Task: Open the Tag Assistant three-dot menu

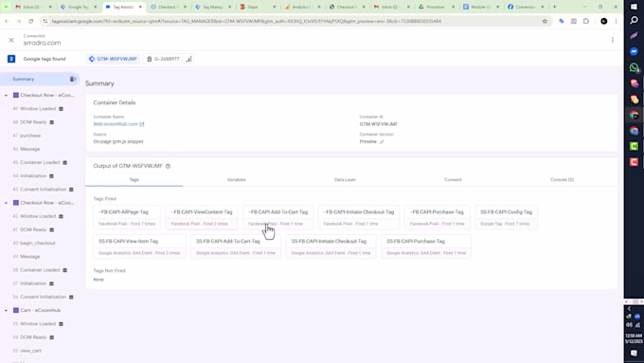Action: point(613,40)
